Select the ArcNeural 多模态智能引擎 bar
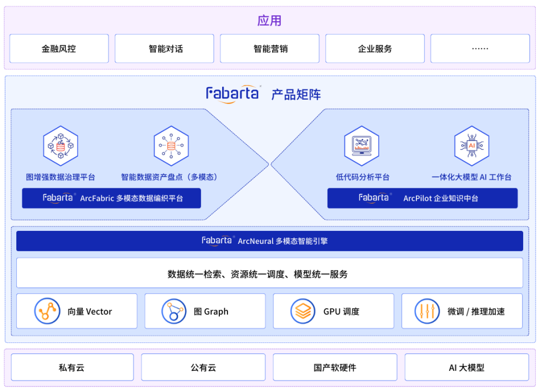Image resolution: width=540 pixels, height=392 pixels. click(x=269, y=241)
